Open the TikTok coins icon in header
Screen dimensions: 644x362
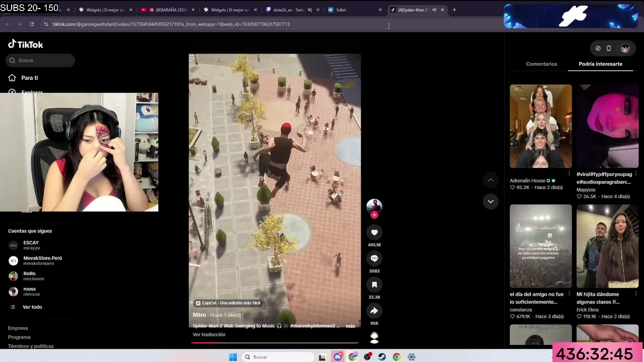pos(598,48)
